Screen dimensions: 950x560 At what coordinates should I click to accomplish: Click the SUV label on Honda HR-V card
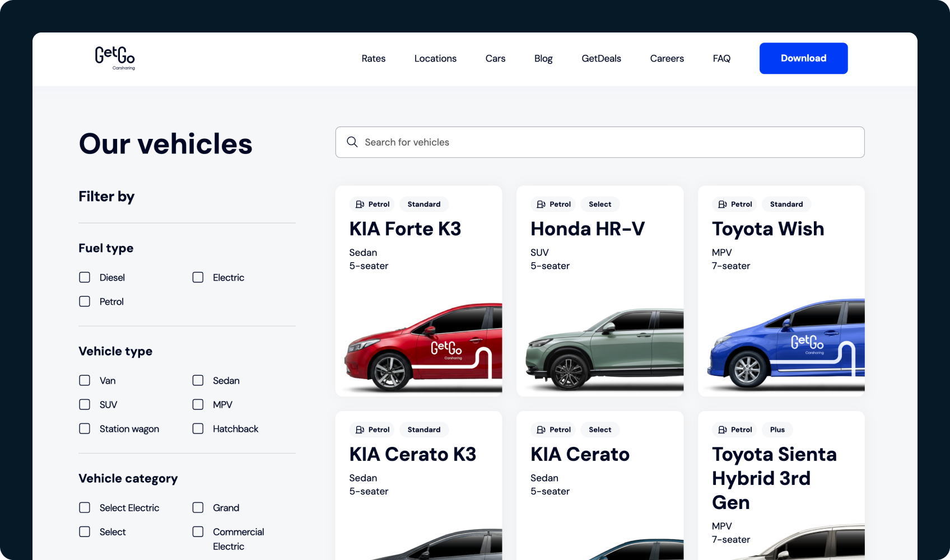click(539, 253)
